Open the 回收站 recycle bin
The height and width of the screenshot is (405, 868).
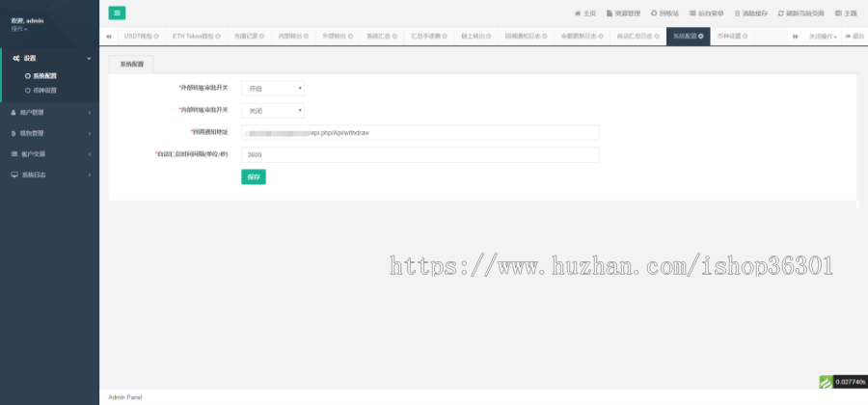pos(665,13)
